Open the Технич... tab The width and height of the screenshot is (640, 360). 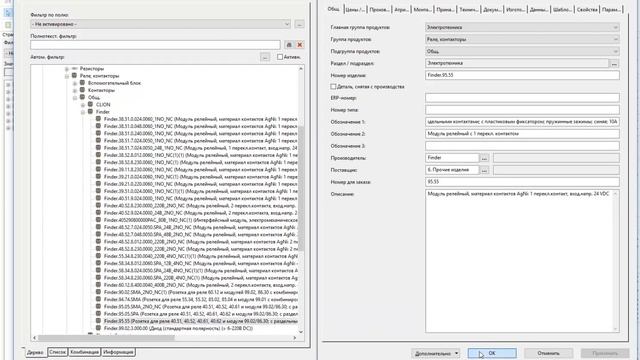click(469, 9)
